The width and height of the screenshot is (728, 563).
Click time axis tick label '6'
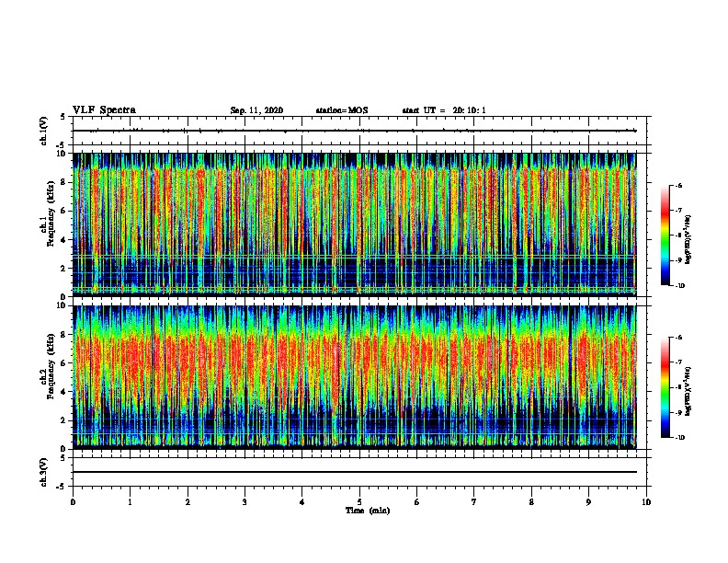[417, 502]
